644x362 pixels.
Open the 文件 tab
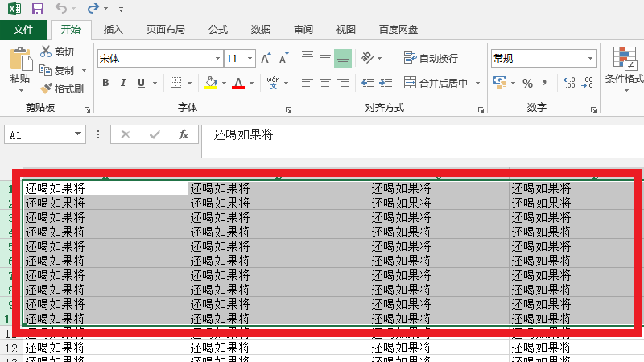coord(23,30)
